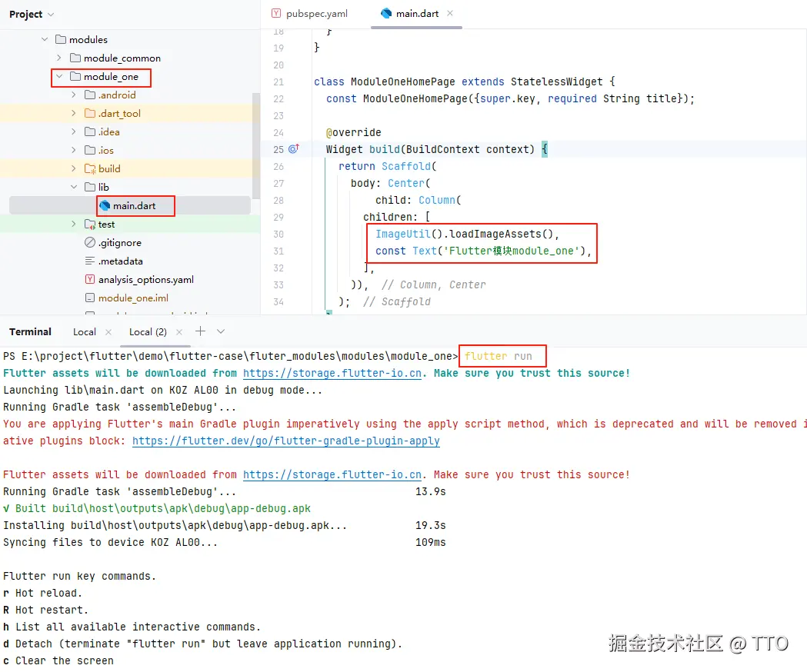The width and height of the screenshot is (807, 672).
Task: Click the .android folder icon
Action: pyautogui.click(x=89, y=95)
